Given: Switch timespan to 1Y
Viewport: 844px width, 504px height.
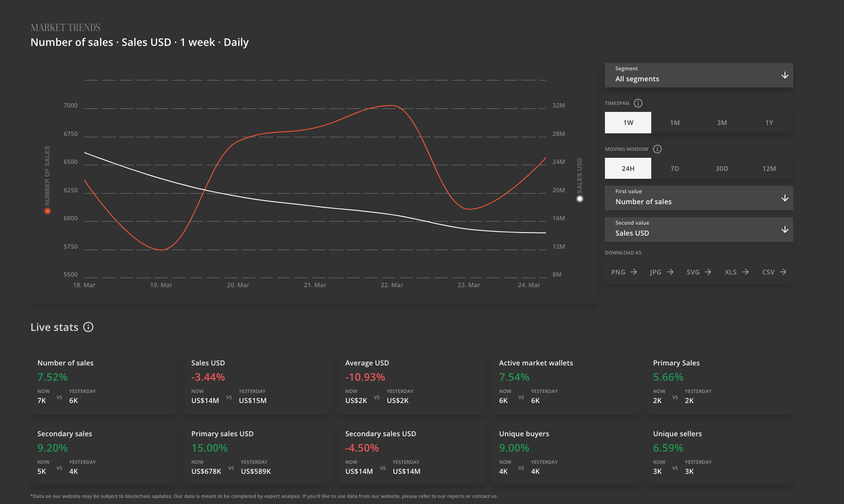Looking at the screenshot, I should pos(769,123).
